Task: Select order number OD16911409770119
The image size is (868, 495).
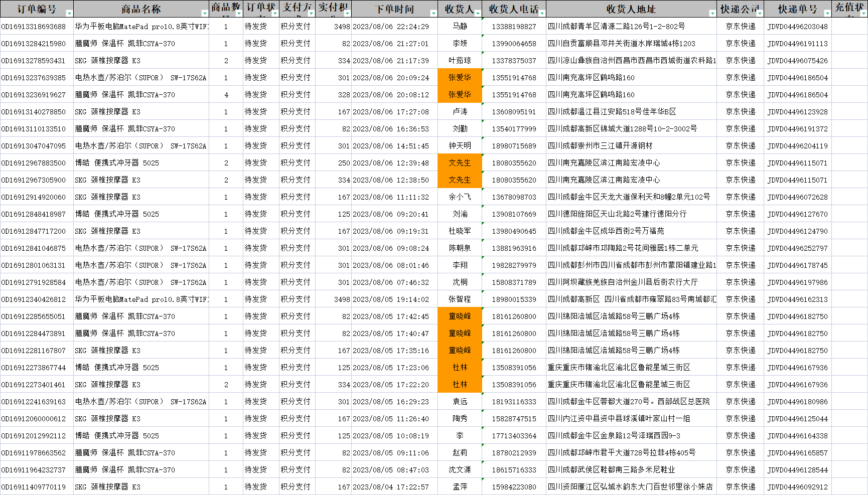Action: (34, 487)
